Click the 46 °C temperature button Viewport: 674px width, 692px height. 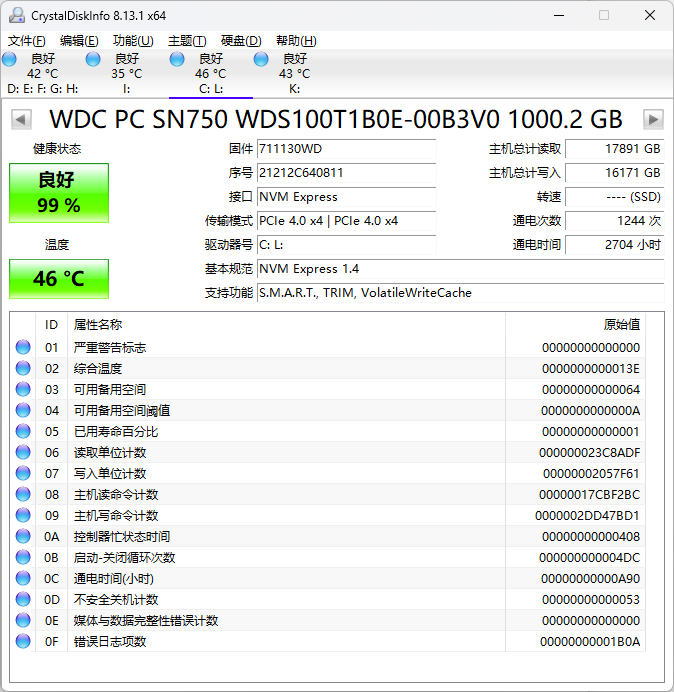click(x=59, y=279)
